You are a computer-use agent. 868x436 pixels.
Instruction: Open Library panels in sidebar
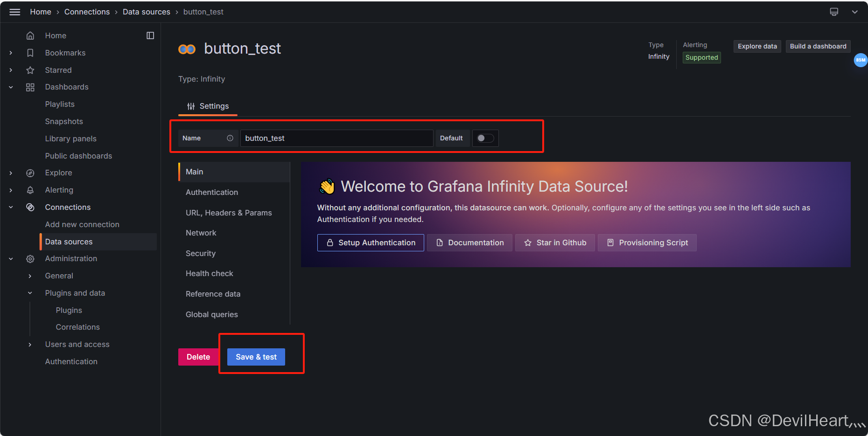(x=70, y=139)
